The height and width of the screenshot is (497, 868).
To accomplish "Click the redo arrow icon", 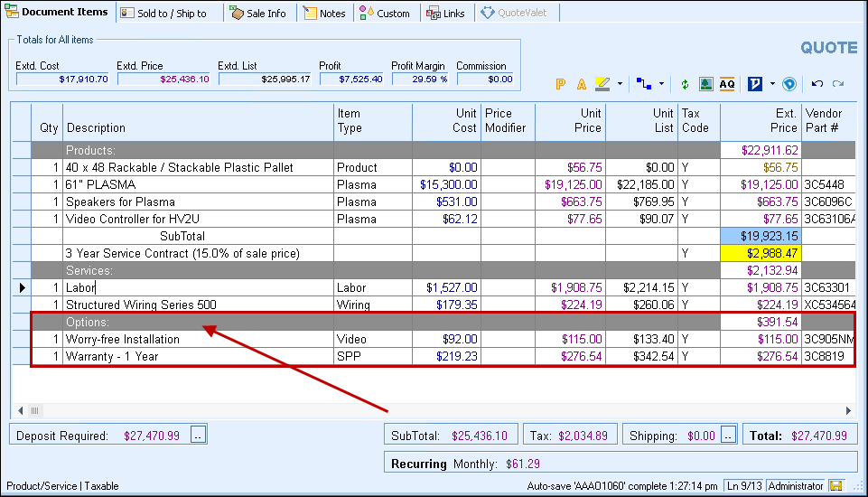I will pos(838,84).
